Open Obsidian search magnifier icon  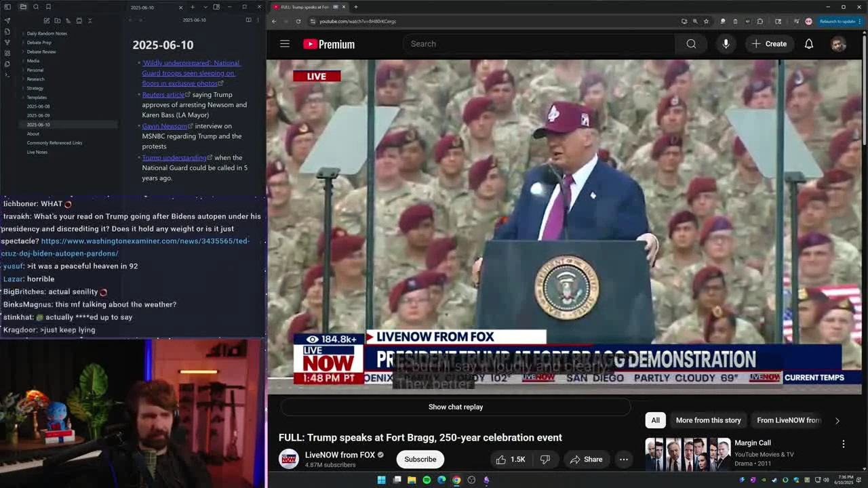36,7
